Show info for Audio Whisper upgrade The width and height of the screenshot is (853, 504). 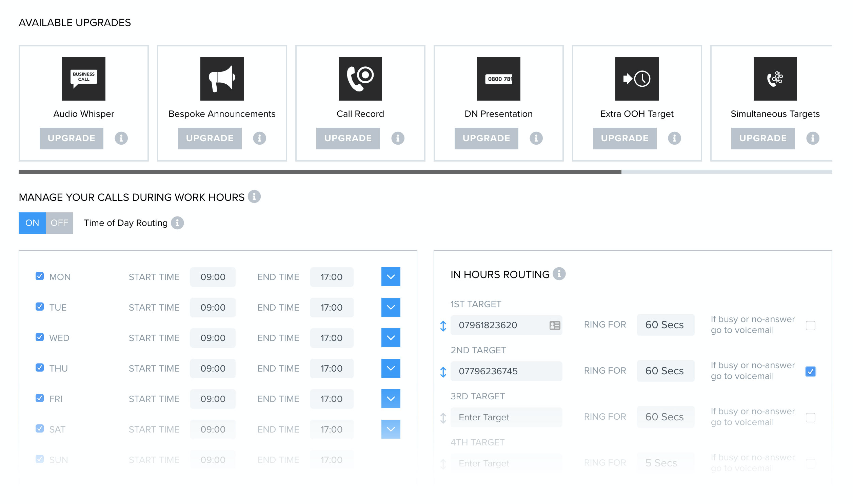(121, 138)
